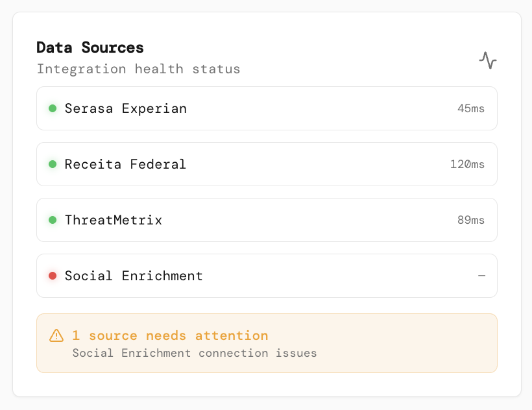Click the green status dot for ThreatMetrix
532x410 pixels.
click(53, 220)
